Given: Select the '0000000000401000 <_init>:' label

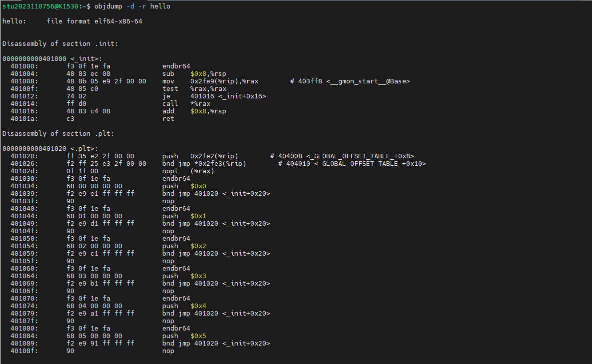Looking at the screenshot, I should (52, 59).
